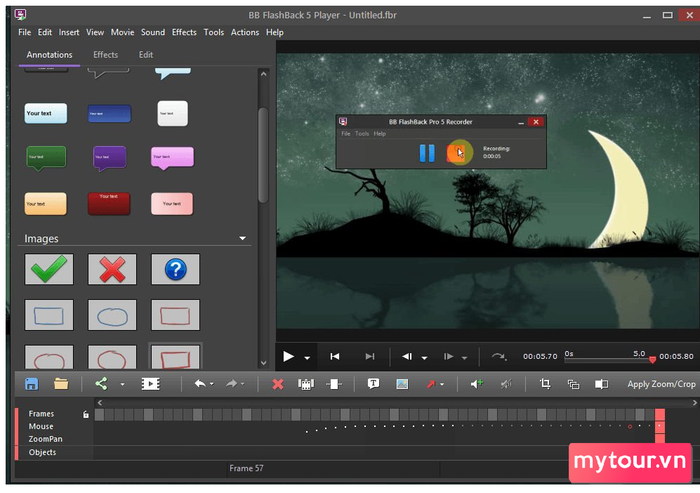Click the muted speaker toolbar icon
This screenshot has width=700, height=493.
(x=506, y=384)
